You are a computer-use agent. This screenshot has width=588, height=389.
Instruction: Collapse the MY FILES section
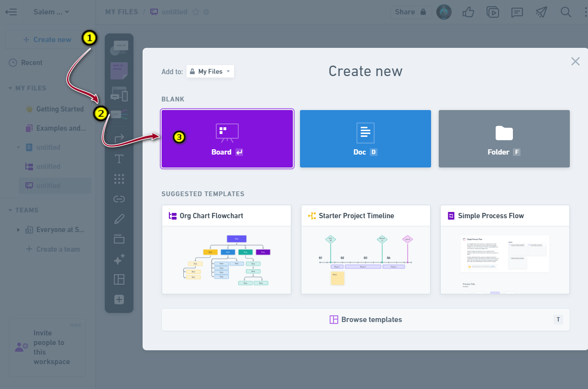tap(11, 89)
